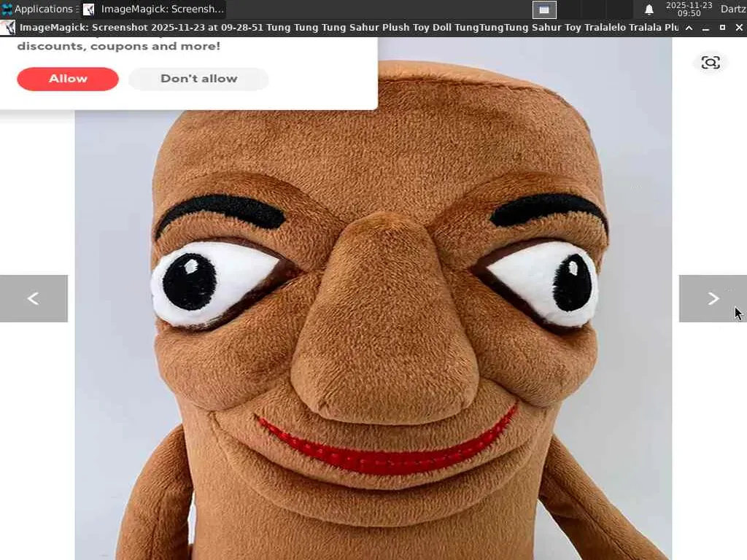Close the ImageMagick window
Image resolution: width=747 pixels, height=560 pixels.
(739, 28)
